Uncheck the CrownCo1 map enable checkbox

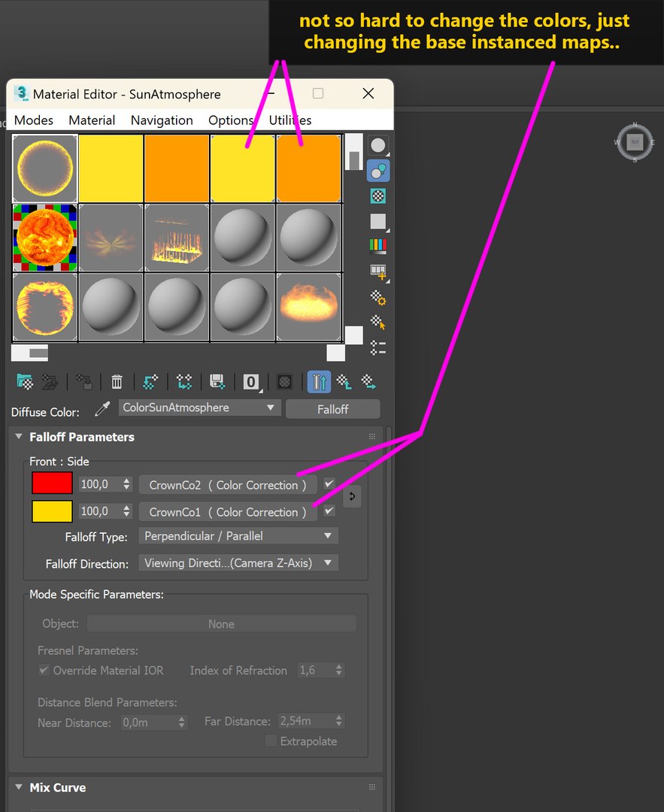tap(329, 511)
